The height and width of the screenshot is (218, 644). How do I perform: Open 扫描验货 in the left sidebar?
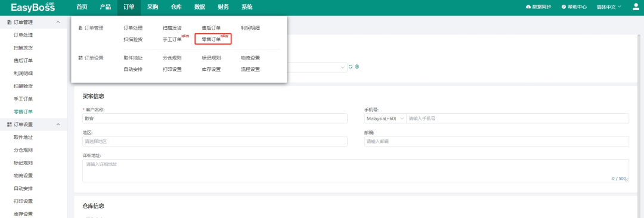coord(23,86)
